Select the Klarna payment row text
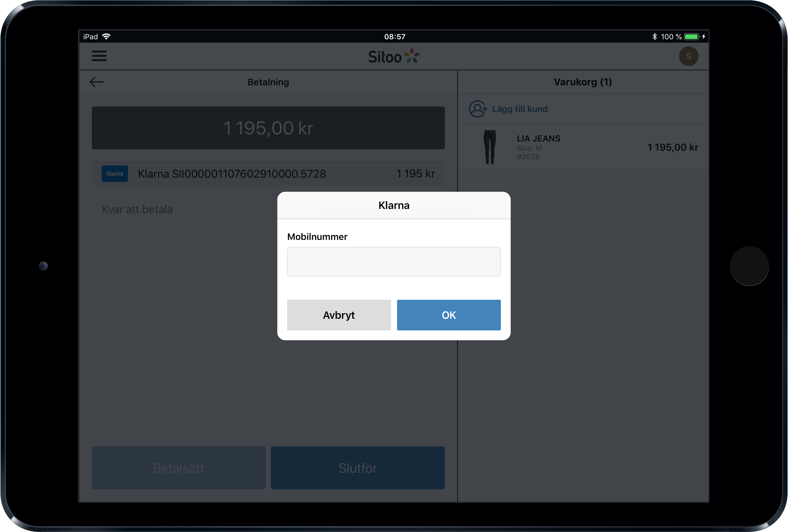This screenshot has height=532, width=788. click(x=232, y=174)
